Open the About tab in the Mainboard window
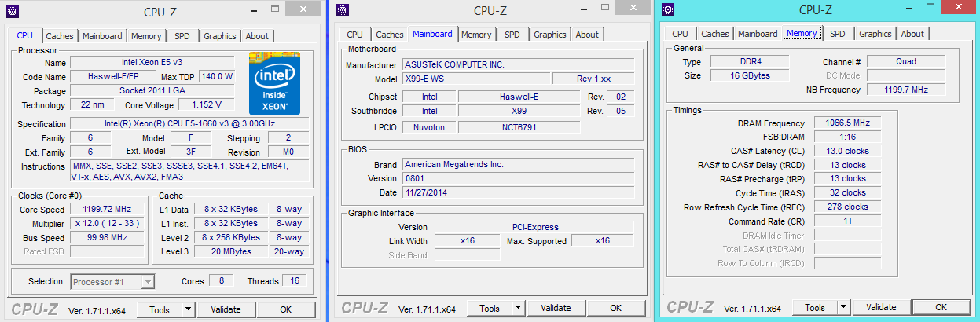The width and height of the screenshot is (980, 322). [x=587, y=35]
